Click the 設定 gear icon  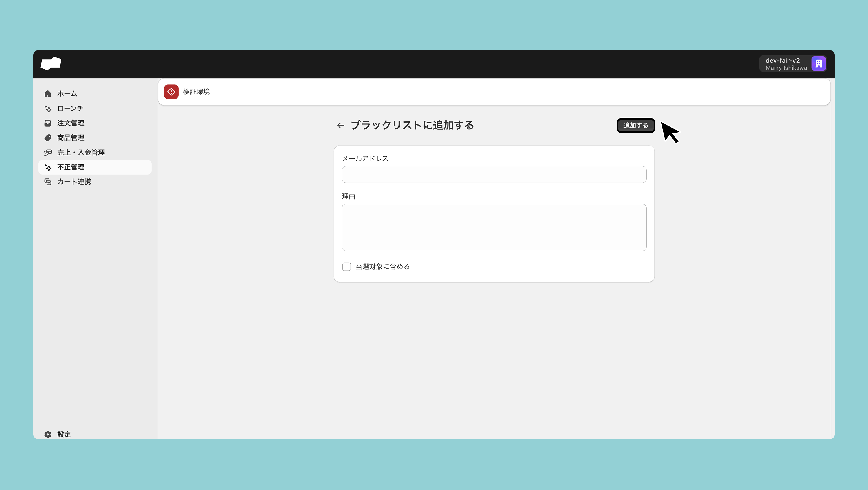tap(48, 434)
